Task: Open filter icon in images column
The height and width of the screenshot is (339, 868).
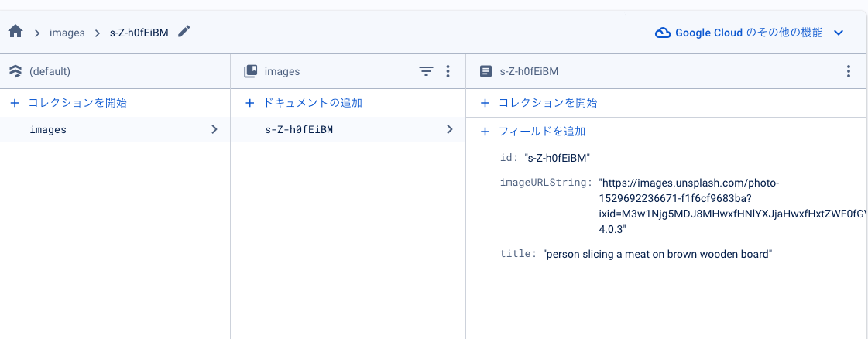Action: pos(426,71)
